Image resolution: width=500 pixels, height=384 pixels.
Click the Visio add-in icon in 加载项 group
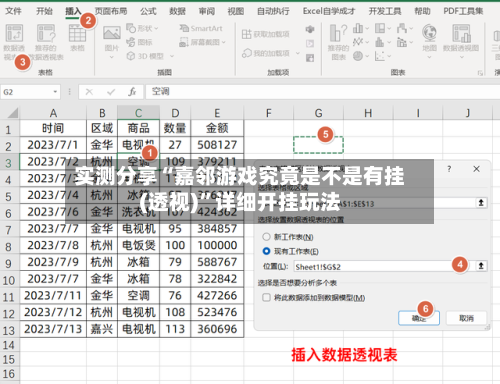310,29
